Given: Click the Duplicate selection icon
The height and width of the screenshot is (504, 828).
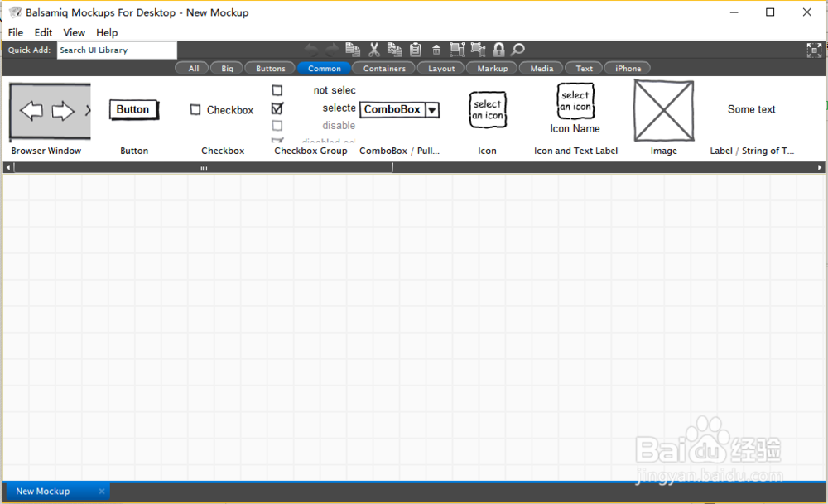Looking at the screenshot, I should [353, 50].
